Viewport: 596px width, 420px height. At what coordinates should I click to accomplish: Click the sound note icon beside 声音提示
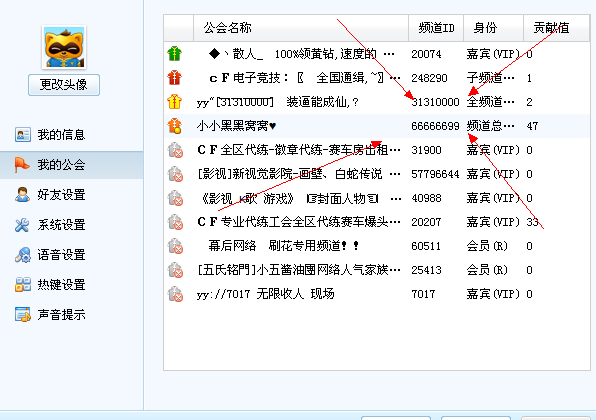pyautogui.click(x=23, y=315)
